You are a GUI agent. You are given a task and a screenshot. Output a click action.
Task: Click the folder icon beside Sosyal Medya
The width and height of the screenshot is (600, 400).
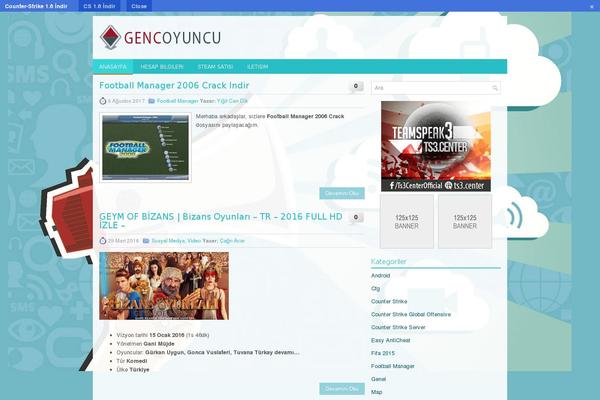coord(146,241)
